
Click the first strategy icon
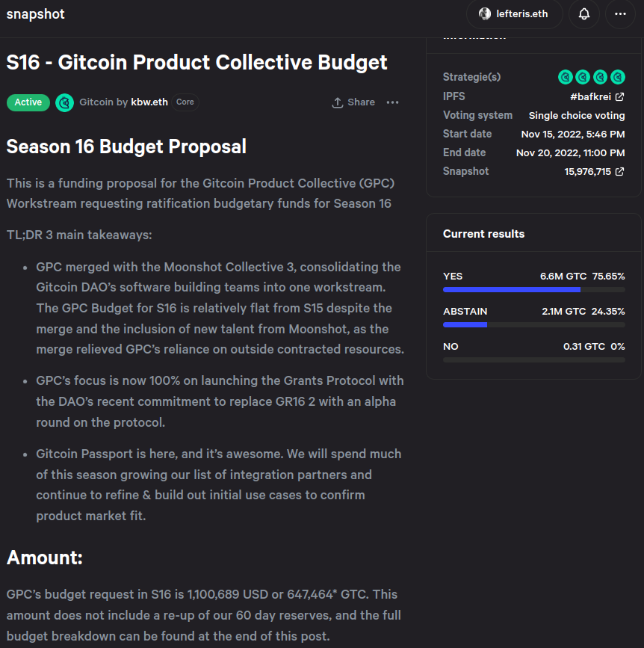[x=565, y=77]
